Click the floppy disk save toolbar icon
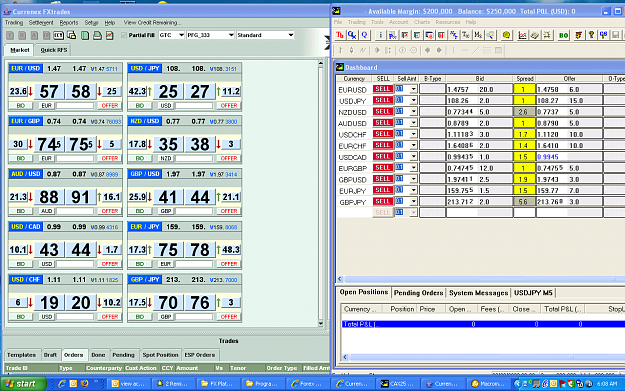Image resolution: width=625 pixels, height=391 pixels. (616, 35)
